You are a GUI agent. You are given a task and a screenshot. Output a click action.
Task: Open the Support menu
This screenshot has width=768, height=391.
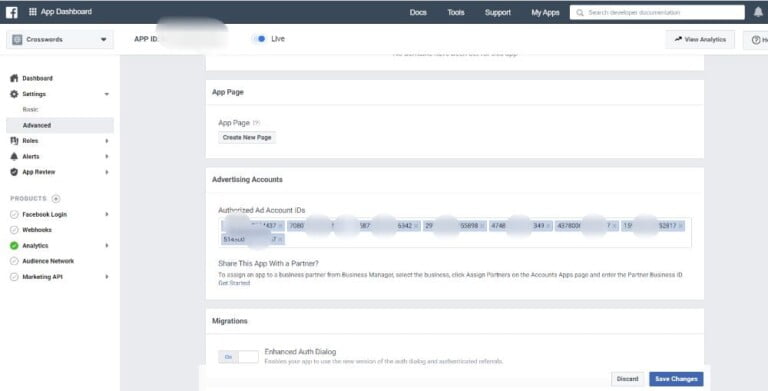498,13
